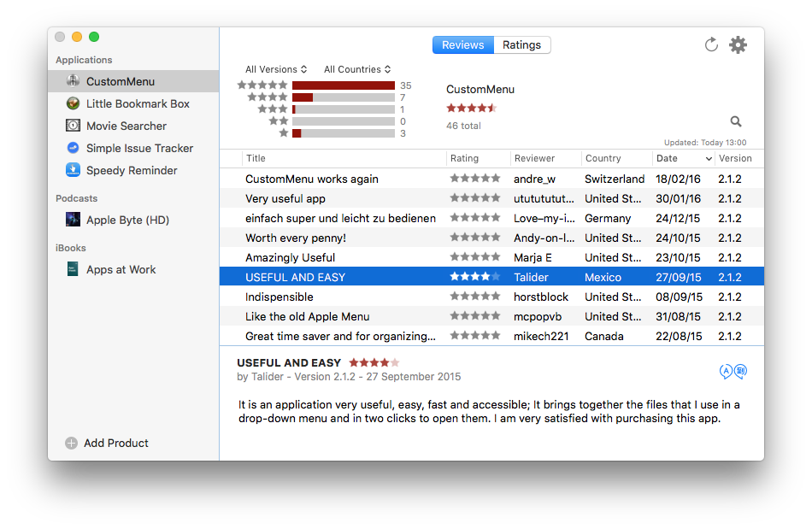Screen dimensions: 812x529
Task: Select review 'CustomMenu works again'
Action: click(x=492, y=179)
